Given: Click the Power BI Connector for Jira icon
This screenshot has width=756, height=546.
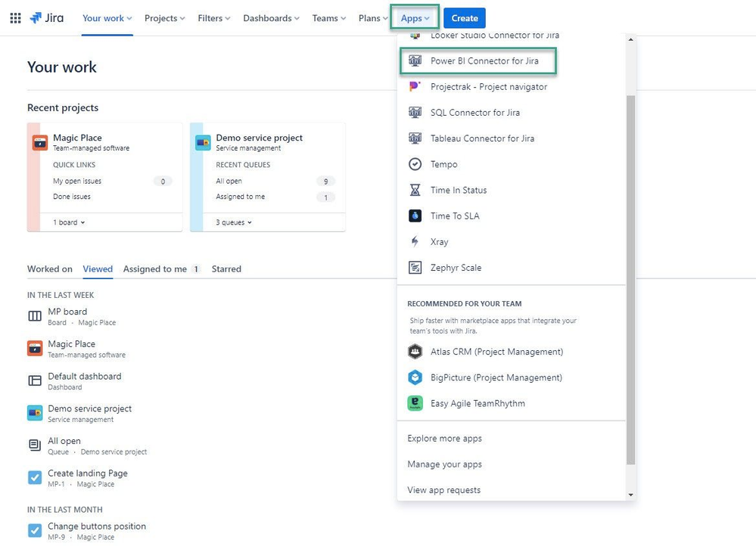Looking at the screenshot, I should tap(415, 60).
